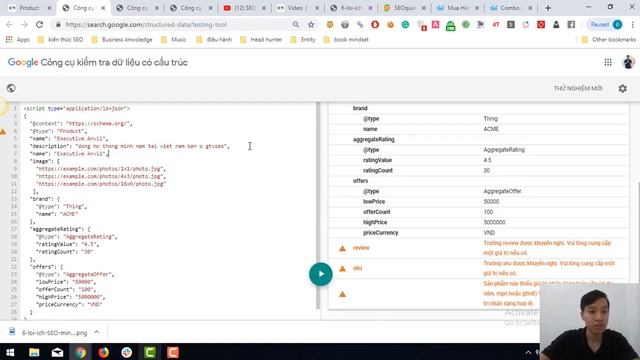Click the pink A extension icon

[436, 24]
